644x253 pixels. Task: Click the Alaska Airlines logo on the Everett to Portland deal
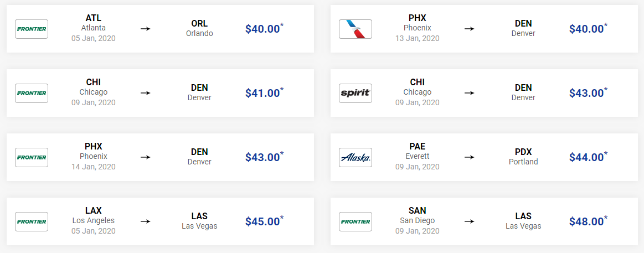click(356, 157)
